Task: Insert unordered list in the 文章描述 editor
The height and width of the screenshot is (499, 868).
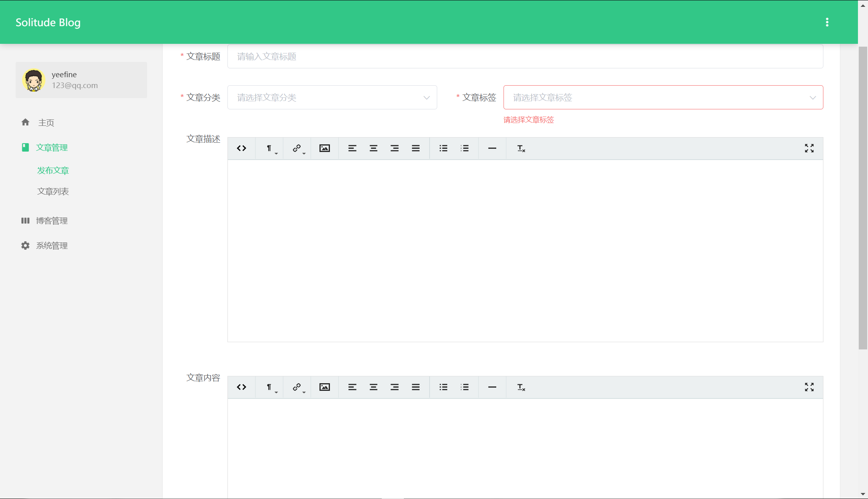Action: 443,148
